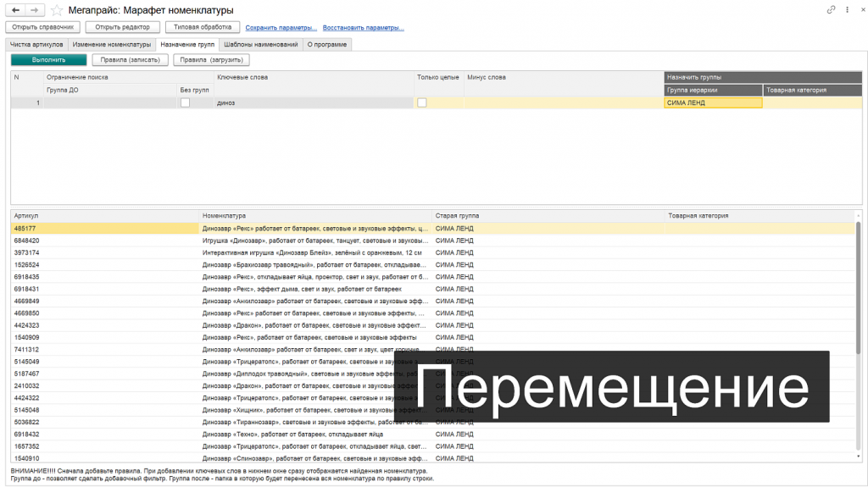Click the scroll-down arrow of the results list

(859, 457)
